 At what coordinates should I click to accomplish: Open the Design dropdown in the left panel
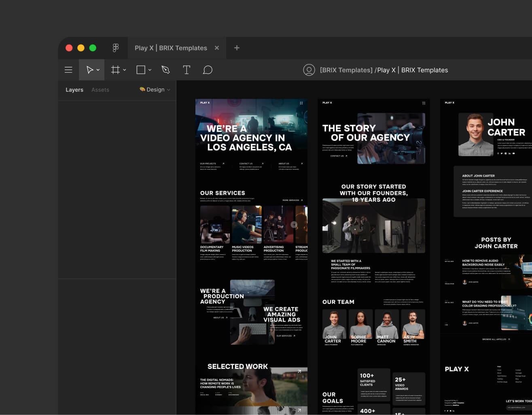(155, 90)
